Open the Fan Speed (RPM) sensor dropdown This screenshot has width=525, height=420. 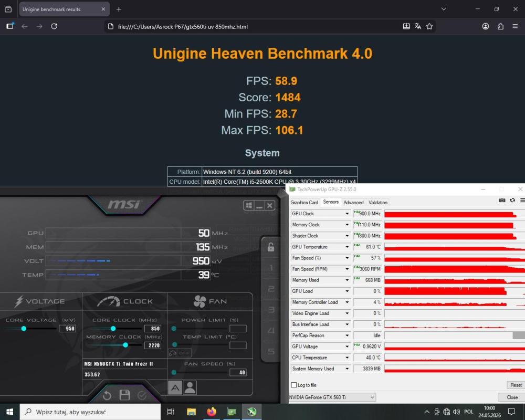pyautogui.click(x=347, y=269)
